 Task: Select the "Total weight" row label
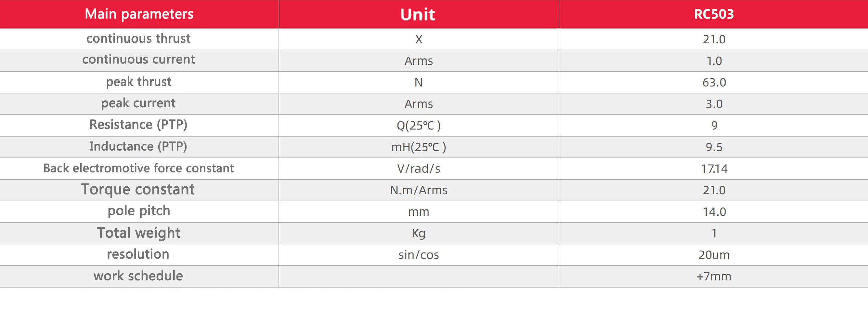(x=138, y=233)
